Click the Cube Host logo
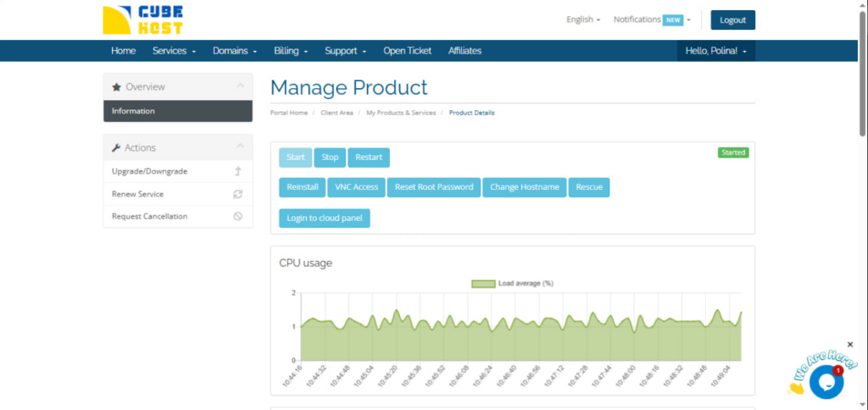The height and width of the screenshot is (410, 868). (142, 19)
